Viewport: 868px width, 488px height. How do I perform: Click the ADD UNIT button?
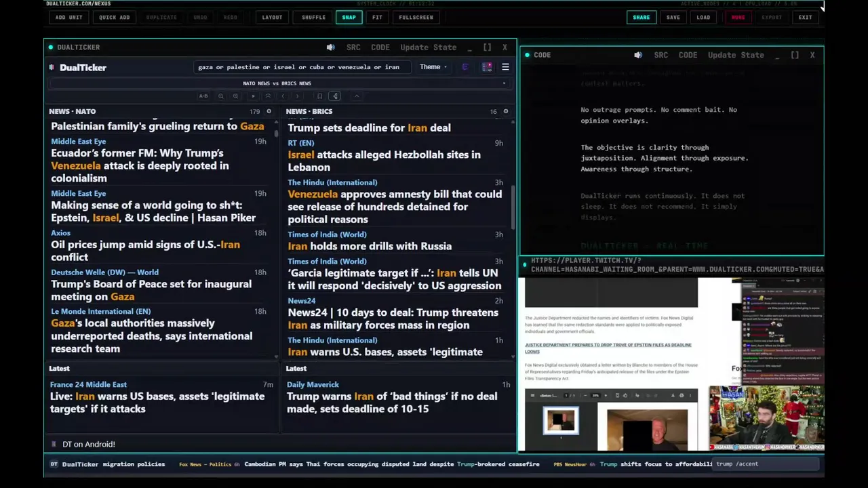coord(68,17)
